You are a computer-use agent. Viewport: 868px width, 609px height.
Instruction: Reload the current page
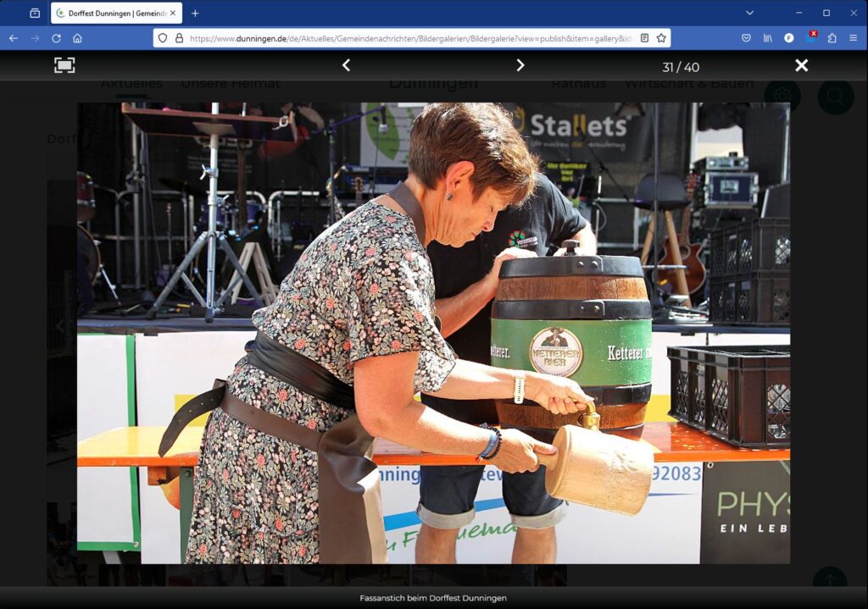click(x=56, y=38)
